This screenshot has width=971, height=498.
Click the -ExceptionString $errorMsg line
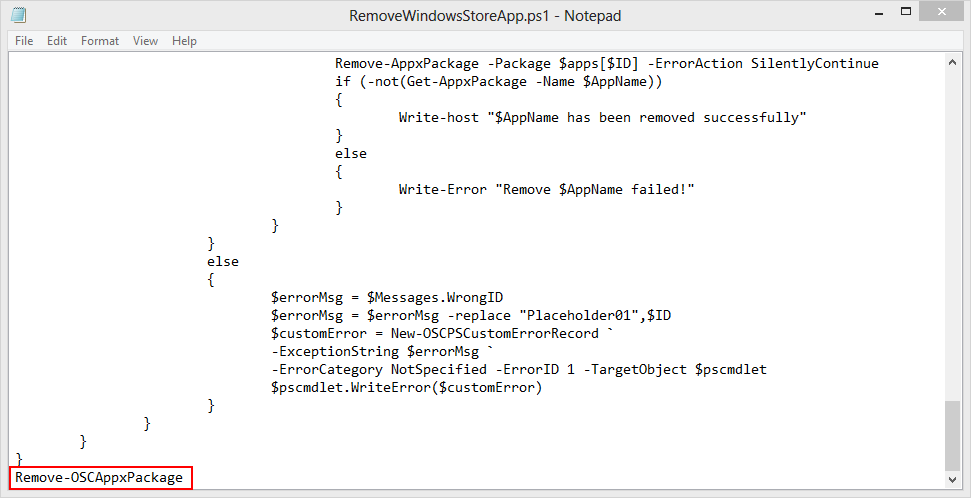pyautogui.click(x=382, y=352)
